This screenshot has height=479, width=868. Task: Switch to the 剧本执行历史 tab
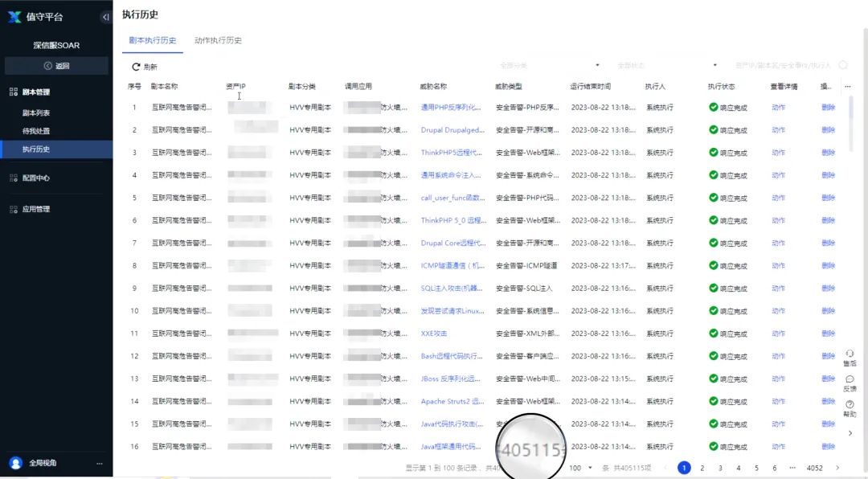coord(152,40)
